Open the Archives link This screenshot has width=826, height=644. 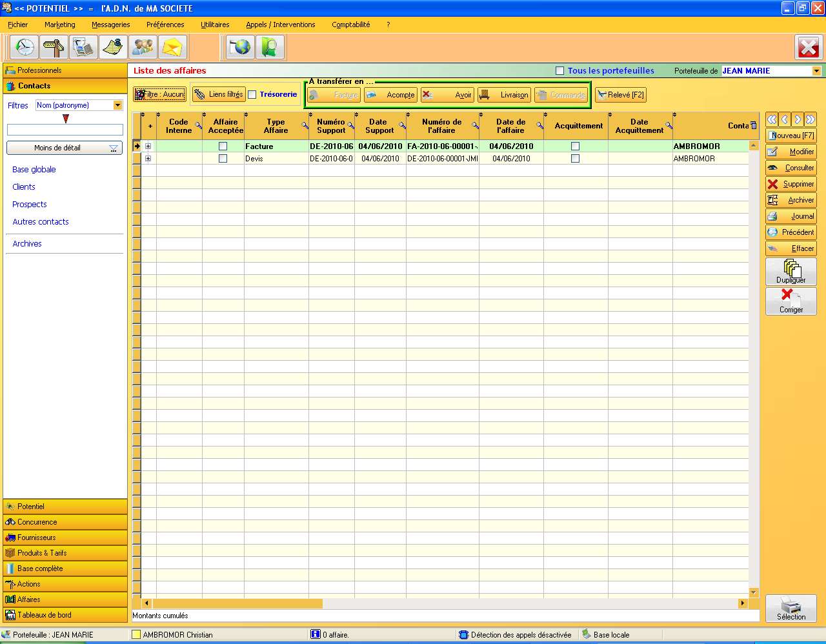[27, 244]
